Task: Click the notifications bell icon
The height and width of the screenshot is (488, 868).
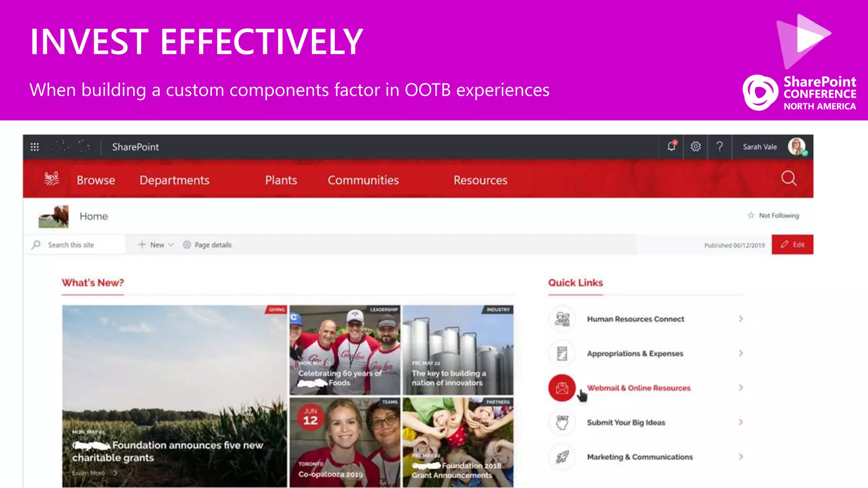Action: pyautogui.click(x=671, y=147)
